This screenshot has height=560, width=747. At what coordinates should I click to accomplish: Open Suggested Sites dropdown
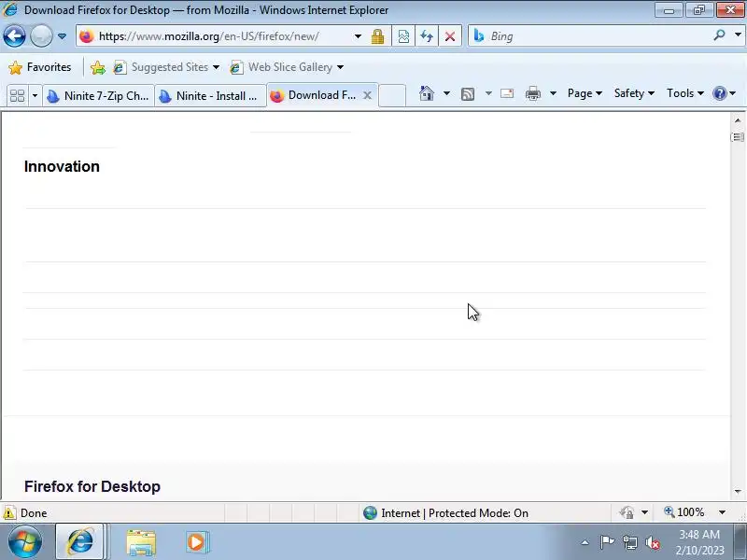point(166,67)
